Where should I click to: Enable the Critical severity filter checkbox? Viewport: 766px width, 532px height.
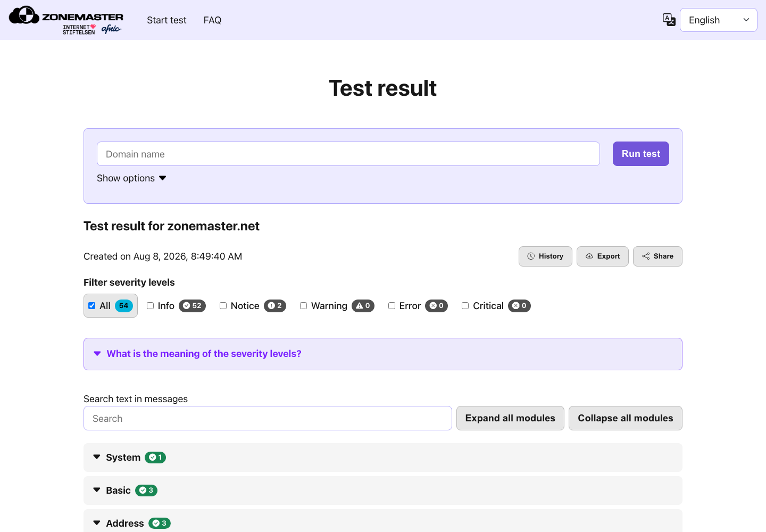465,306
